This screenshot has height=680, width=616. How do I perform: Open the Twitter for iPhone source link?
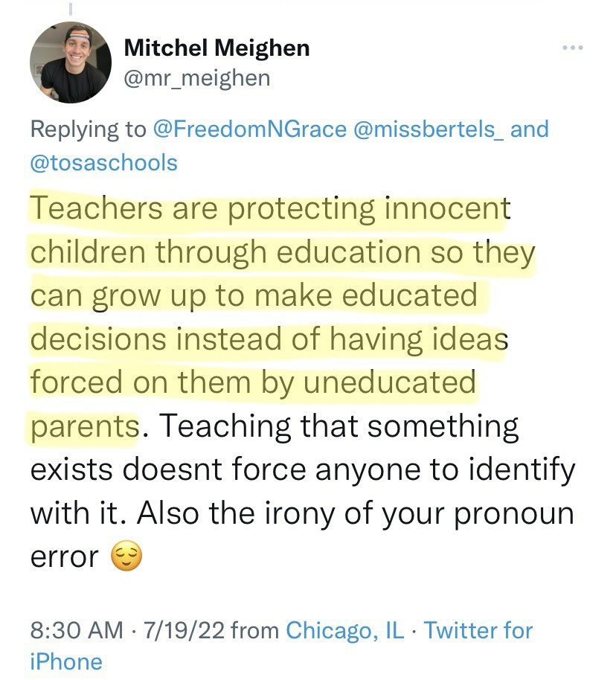tap(478, 631)
